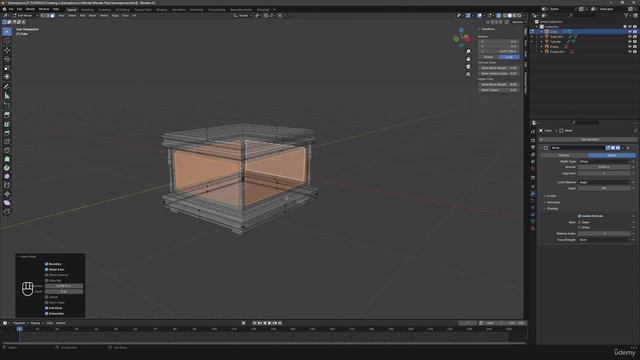The width and height of the screenshot is (640, 360).
Task: Select the Knife tool
Action: 7,151
